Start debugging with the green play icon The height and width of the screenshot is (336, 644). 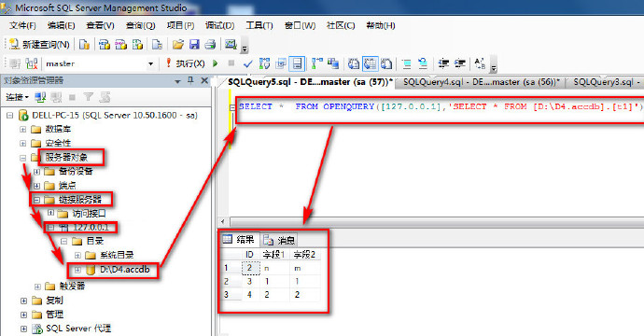tap(216, 63)
